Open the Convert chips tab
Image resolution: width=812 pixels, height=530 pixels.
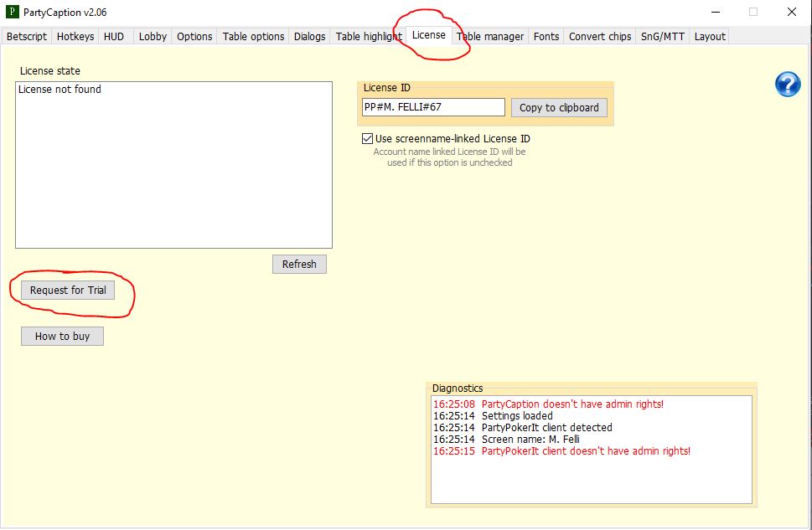click(x=600, y=36)
